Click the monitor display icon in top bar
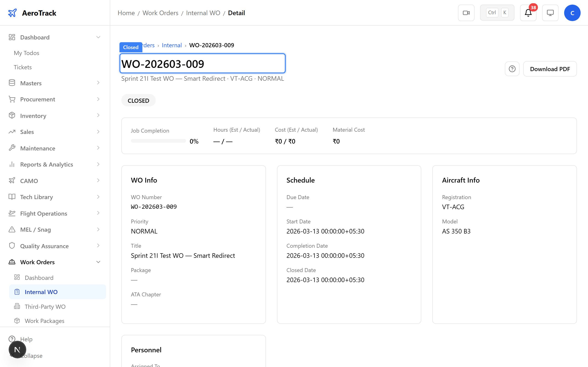Image resolution: width=588 pixels, height=367 pixels. pyautogui.click(x=550, y=13)
